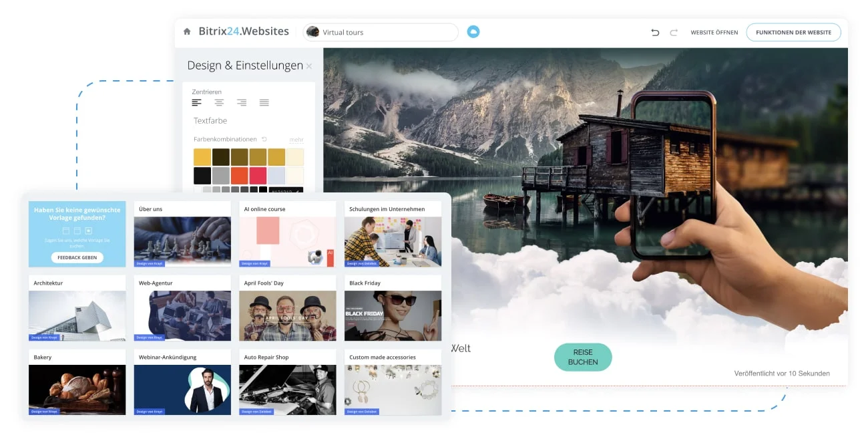Reset Farbenkombinationen with the refresh icon
The image size is (868, 441).
pos(264,139)
